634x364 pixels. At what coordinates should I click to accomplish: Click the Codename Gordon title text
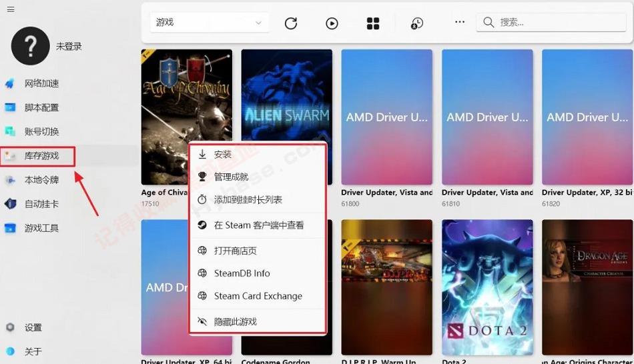276,361
